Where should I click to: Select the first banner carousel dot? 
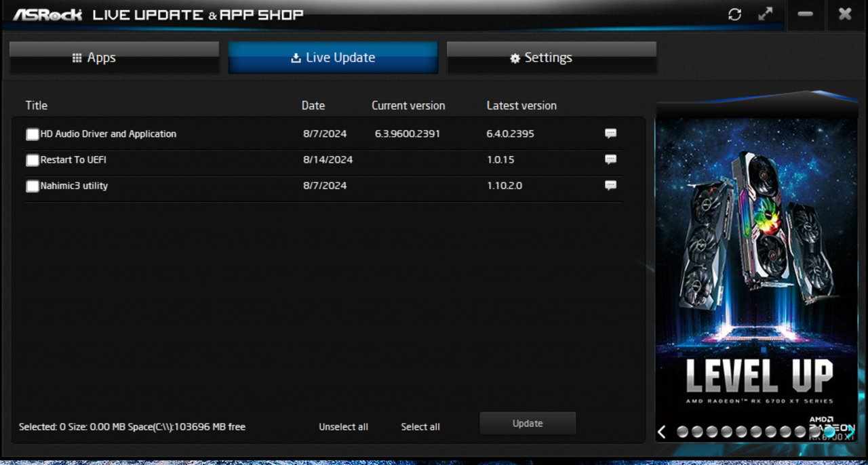coord(682,432)
